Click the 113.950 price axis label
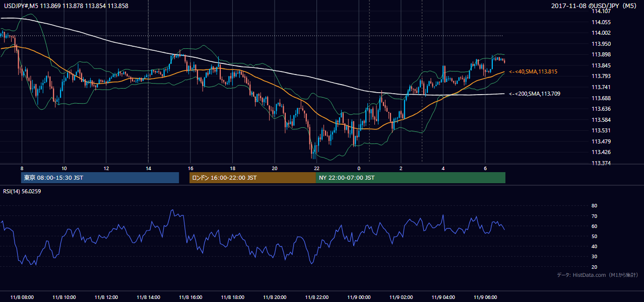 (601, 44)
